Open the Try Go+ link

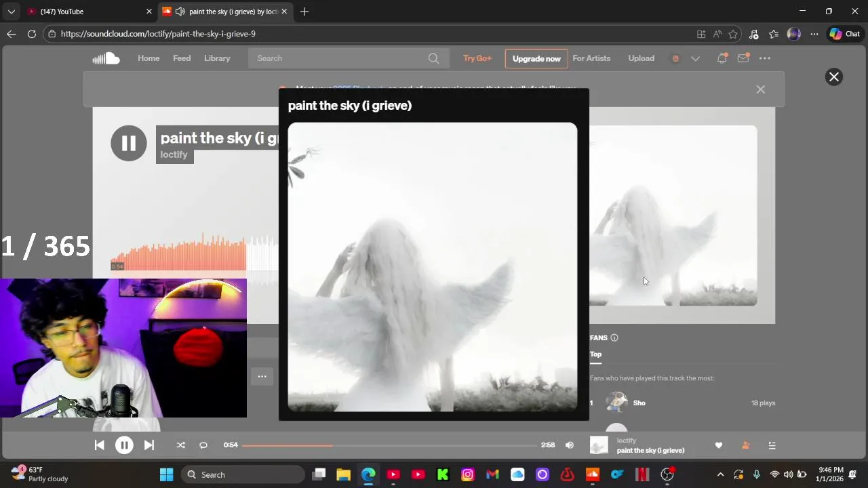[x=477, y=58]
